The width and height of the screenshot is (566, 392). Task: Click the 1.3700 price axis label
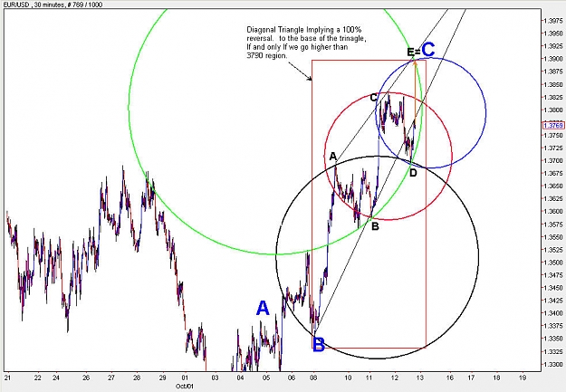point(553,160)
